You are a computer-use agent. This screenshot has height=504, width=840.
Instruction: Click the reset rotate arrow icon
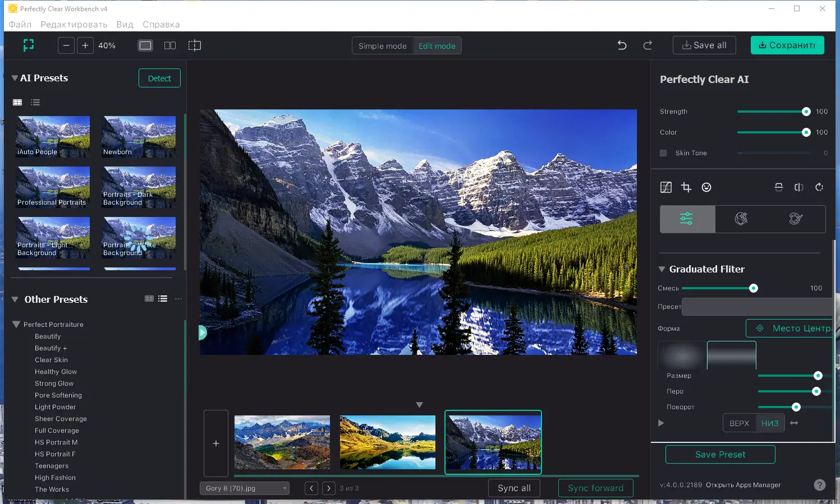tap(819, 187)
